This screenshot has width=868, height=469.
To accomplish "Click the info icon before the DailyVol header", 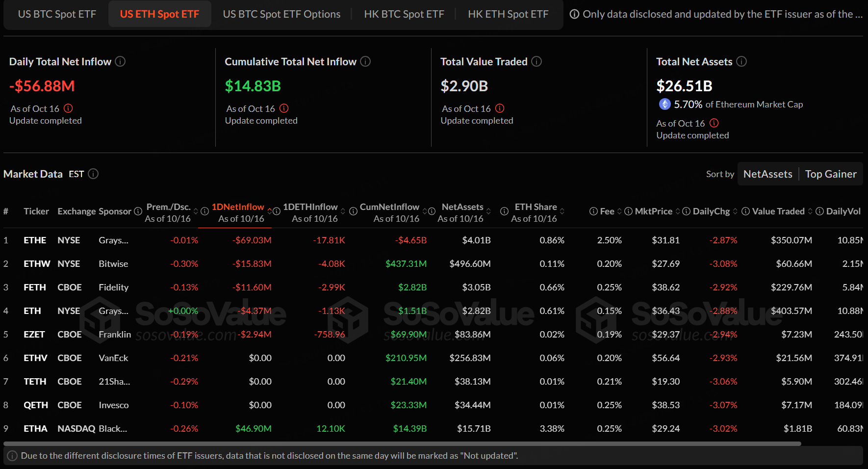I will 819,211.
